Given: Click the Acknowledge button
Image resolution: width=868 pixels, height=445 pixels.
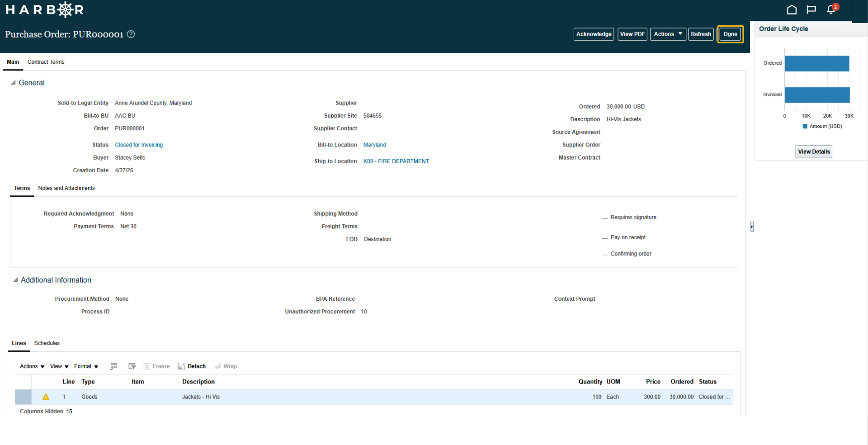Looking at the screenshot, I should pyautogui.click(x=594, y=34).
